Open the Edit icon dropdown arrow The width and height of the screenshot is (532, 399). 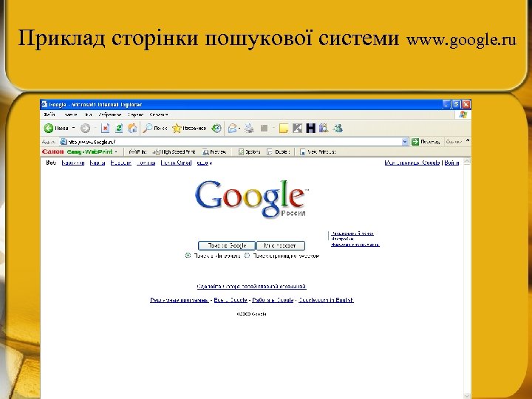click(x=273, y=129)
